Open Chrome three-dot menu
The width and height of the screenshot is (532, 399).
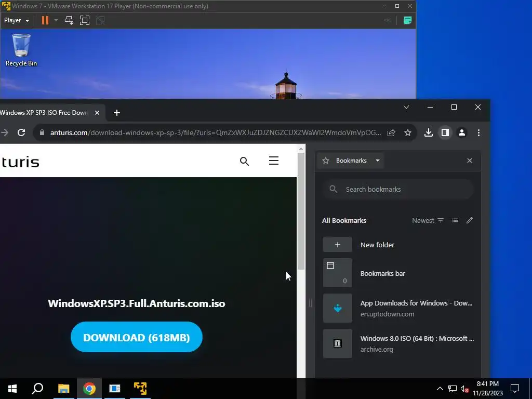click(x=478, y=132)
